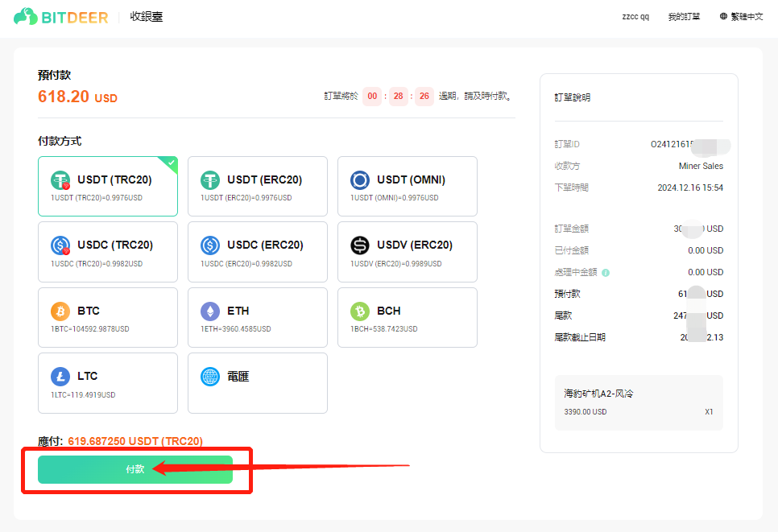Click the 訂單ID label
778x532 pixels.
point(567,144)
